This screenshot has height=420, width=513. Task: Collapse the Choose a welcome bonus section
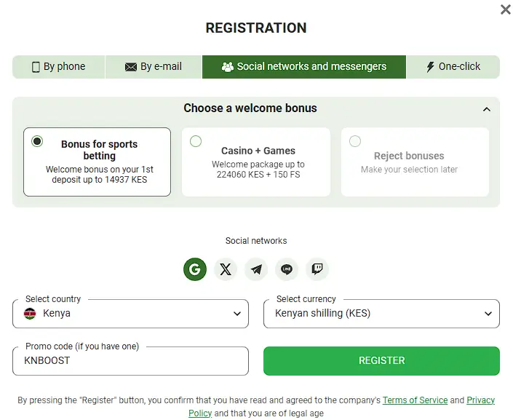487,109
